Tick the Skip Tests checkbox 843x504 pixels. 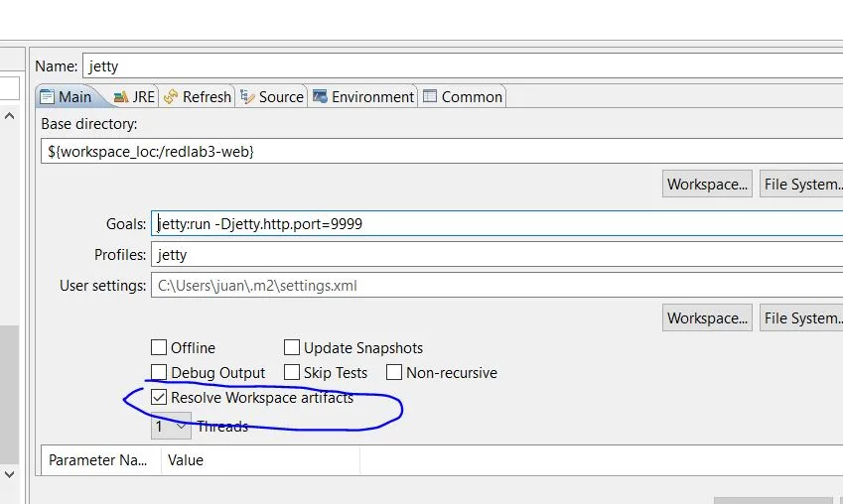[x=292, y=373]
